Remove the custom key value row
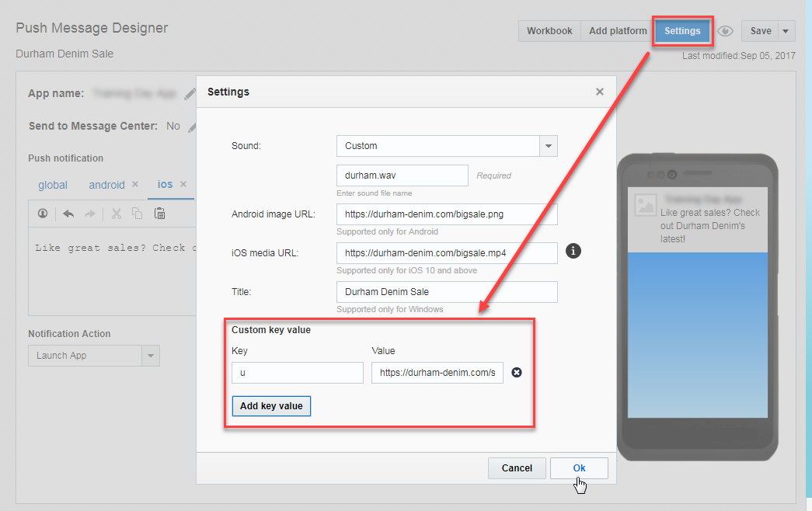The width and height of the screenshot is (812, 511). point(516,372)
